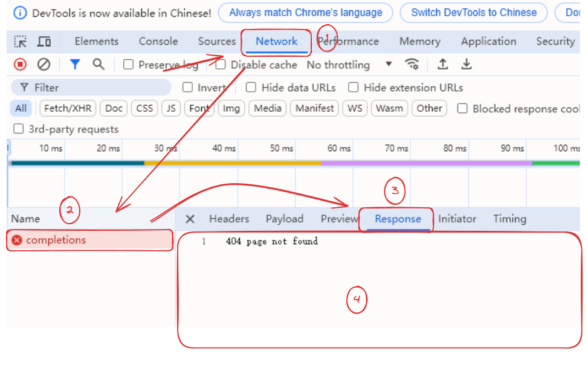Toggle the device toolbar icon

(x=44, y=42)
